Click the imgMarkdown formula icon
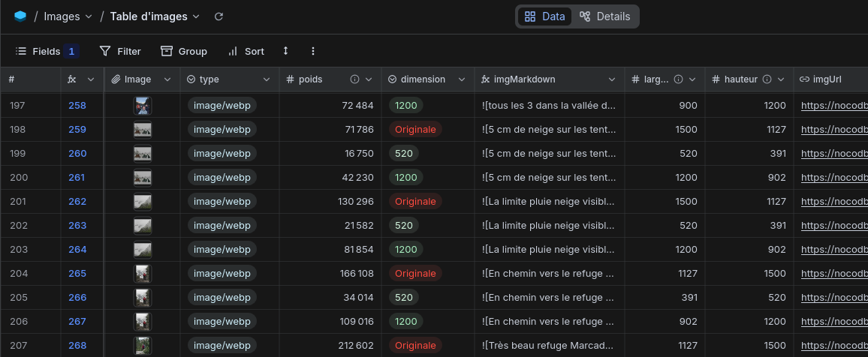The width and height of the screenshot is (868, 357). 486,79
